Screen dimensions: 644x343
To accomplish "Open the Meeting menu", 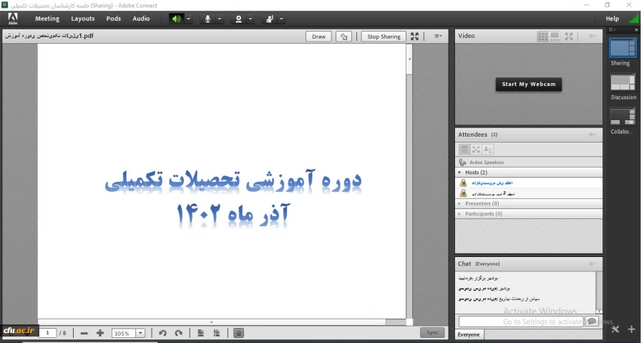I will [x=47, y=19].
